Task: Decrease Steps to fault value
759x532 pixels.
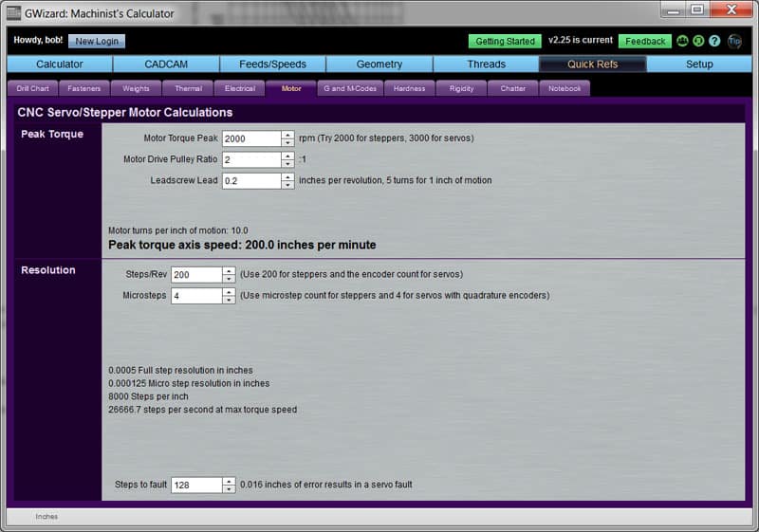Action: point(229,488)
